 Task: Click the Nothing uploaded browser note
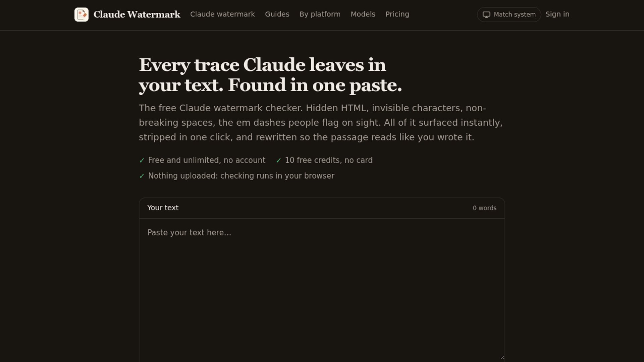point(241,176)
